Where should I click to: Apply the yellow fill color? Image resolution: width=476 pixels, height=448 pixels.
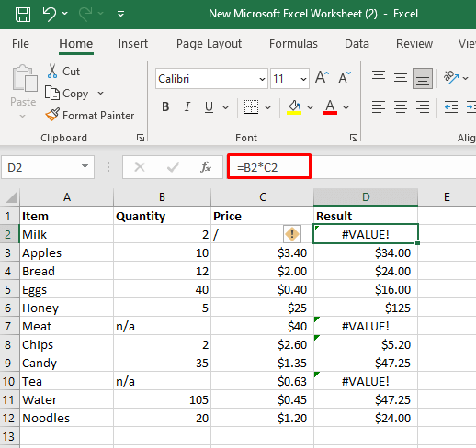point(294,107)
